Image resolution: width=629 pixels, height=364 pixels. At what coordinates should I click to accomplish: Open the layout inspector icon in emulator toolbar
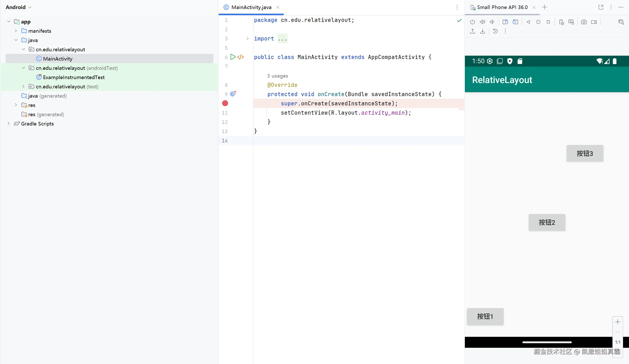tap(621, 22)
